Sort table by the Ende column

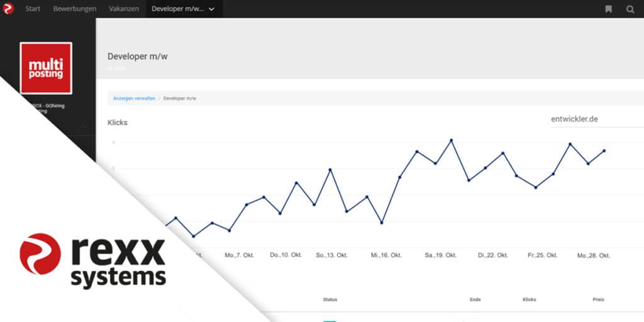click(475, 299)
